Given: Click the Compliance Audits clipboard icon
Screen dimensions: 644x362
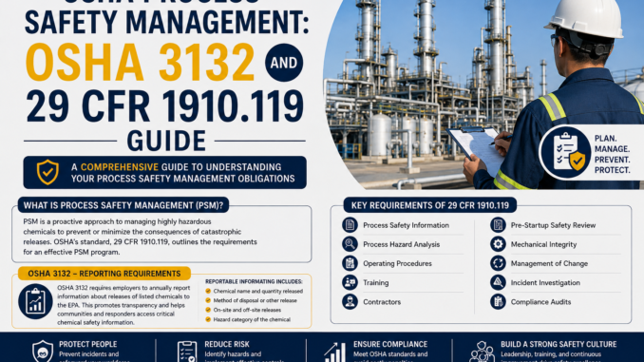Looking at the screenshot, I should tap(498, 301).
